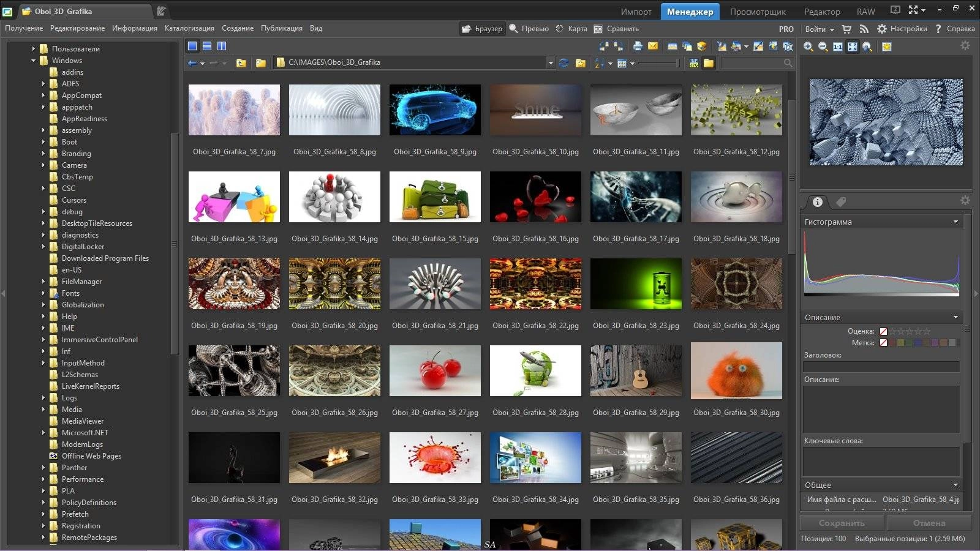
Task: Select the horizontal split layout icon
Action: [207, 46]
